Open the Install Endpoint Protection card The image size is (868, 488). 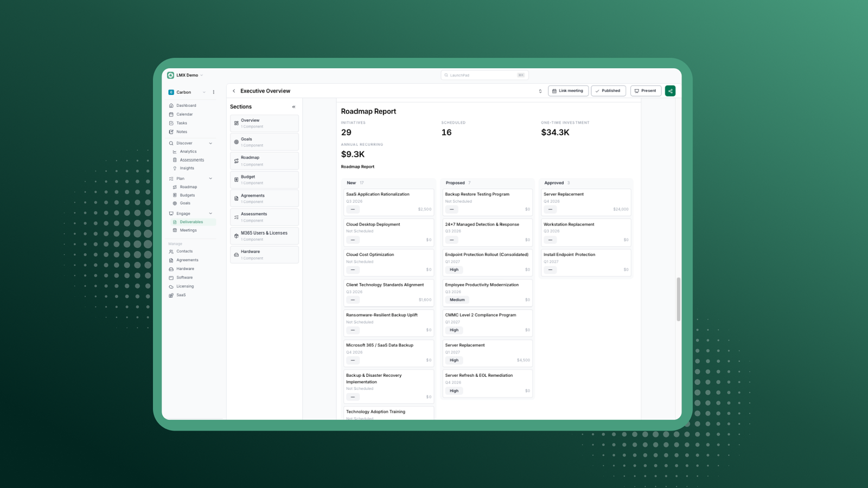586,262
